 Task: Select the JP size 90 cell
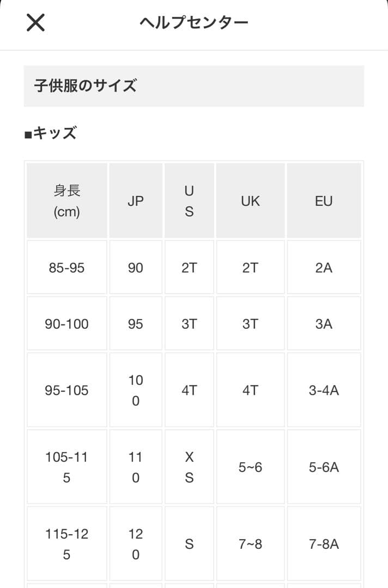(136, 268)
